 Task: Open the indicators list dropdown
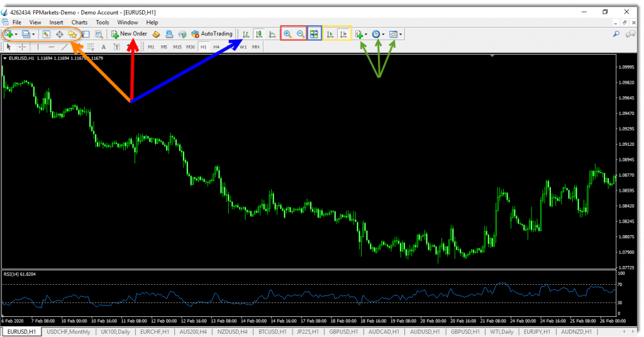360,35
